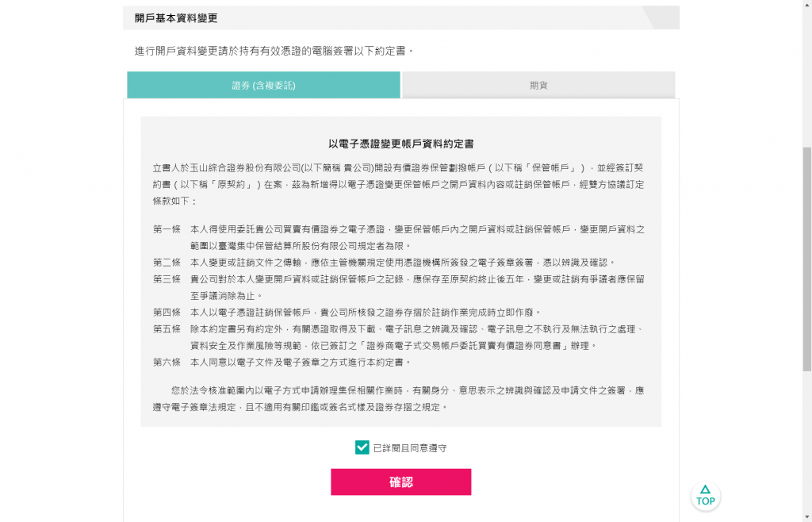Click the agreement title 以電子憑證變更帳戶資料約定書

pyautogui.click(x=400, y=144)
